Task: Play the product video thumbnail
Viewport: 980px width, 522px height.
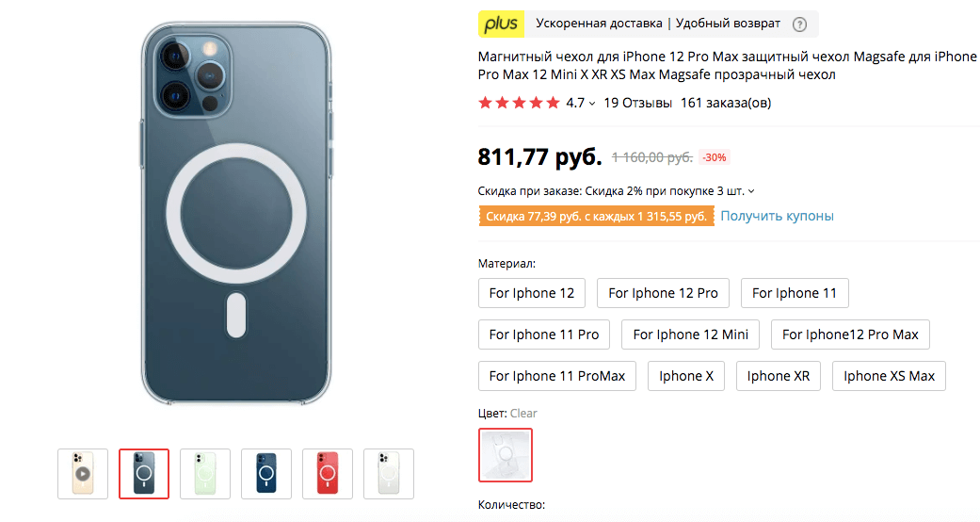Action: tap(83, 473)
